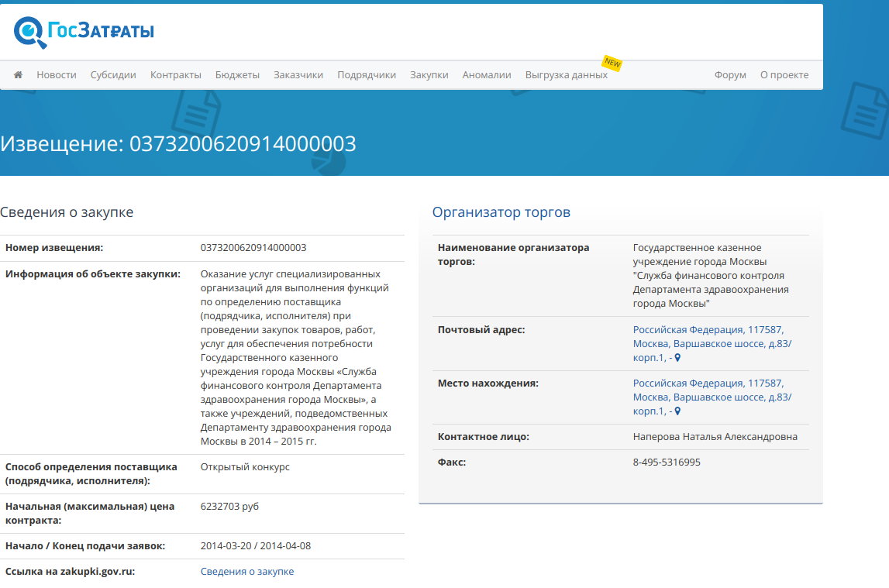Open the Аномалии page
Viewport: 889px width, 588px height.
click(487, 75)
